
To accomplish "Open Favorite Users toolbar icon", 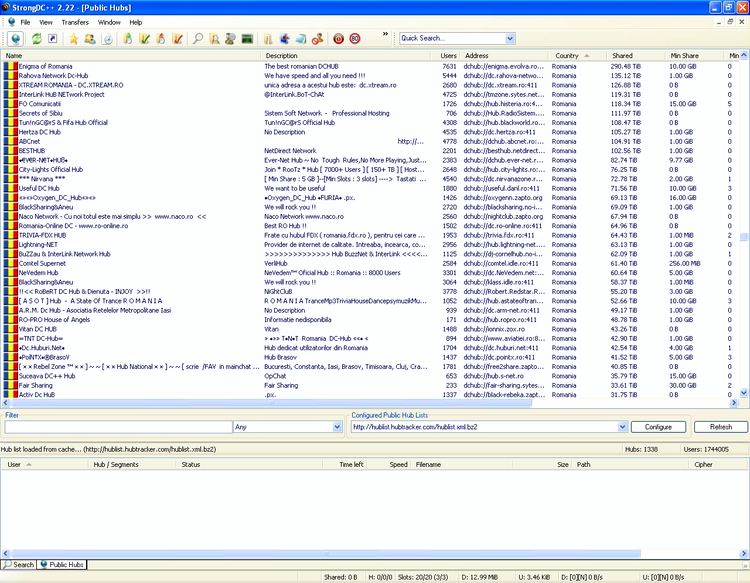I will [x=90, y=39].
